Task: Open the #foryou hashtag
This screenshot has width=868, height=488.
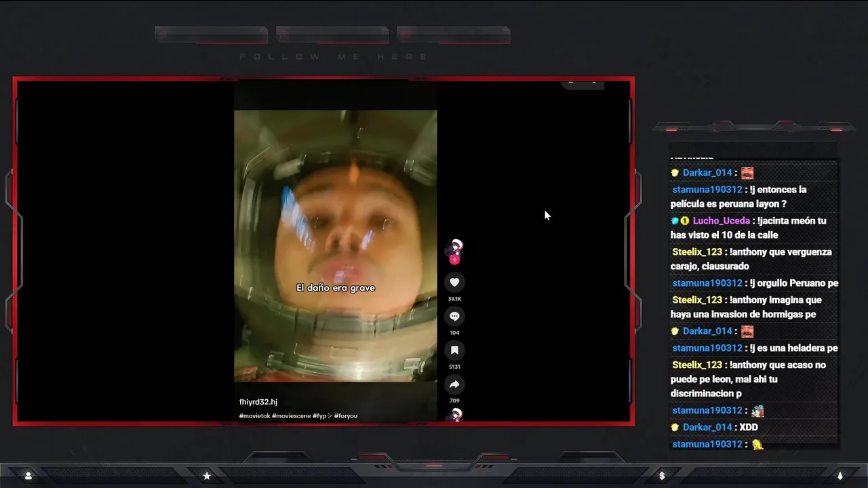Action: pos(346,416)
